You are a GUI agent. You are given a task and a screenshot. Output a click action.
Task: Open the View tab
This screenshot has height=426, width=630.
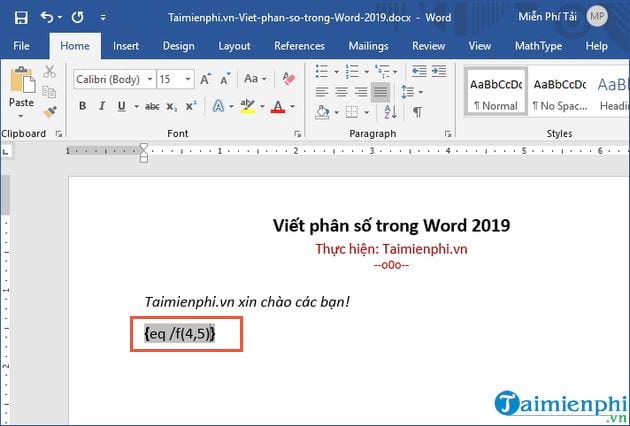point(480,46)
